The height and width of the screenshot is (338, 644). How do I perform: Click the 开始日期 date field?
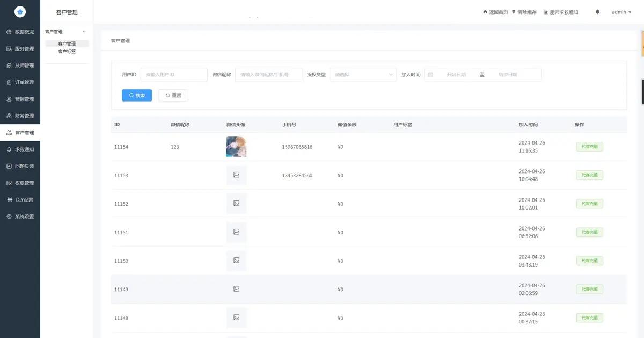[x=456, y=75]
